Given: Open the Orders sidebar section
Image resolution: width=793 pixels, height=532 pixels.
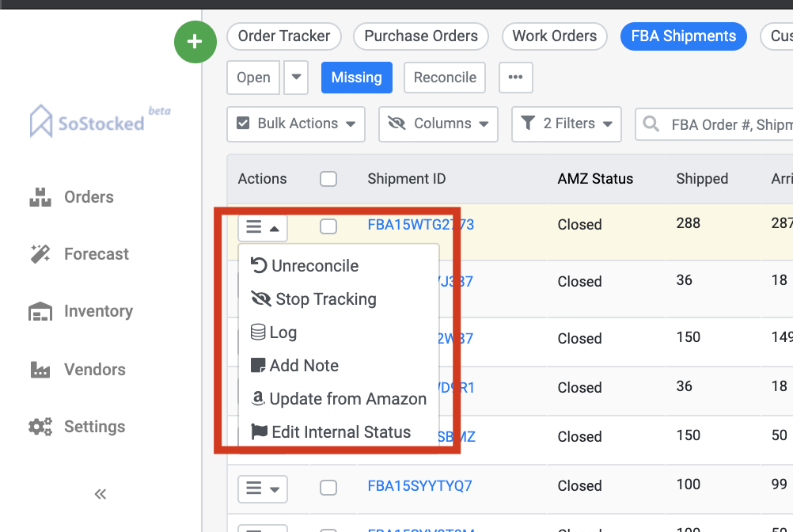Looking at the screenshot, I should 71,196.
